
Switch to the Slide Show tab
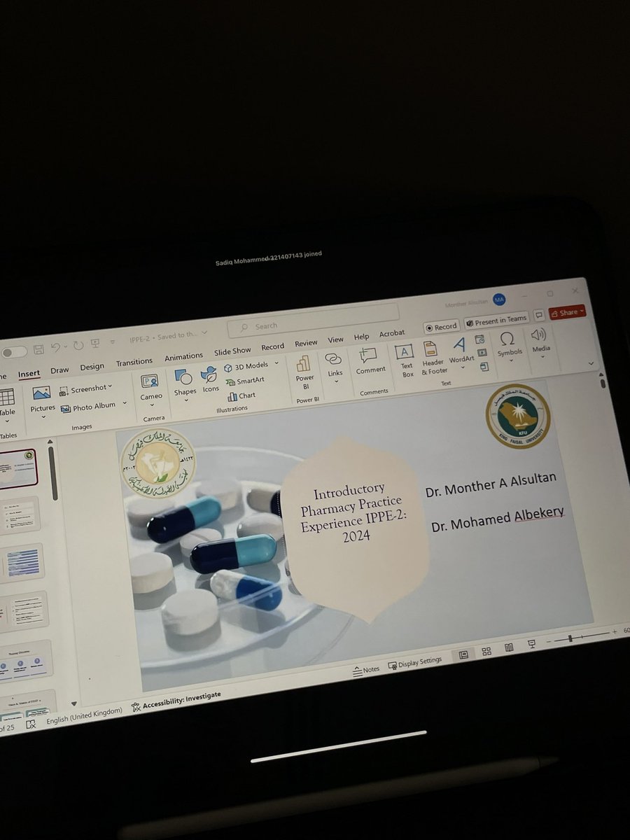coord(232,351)
